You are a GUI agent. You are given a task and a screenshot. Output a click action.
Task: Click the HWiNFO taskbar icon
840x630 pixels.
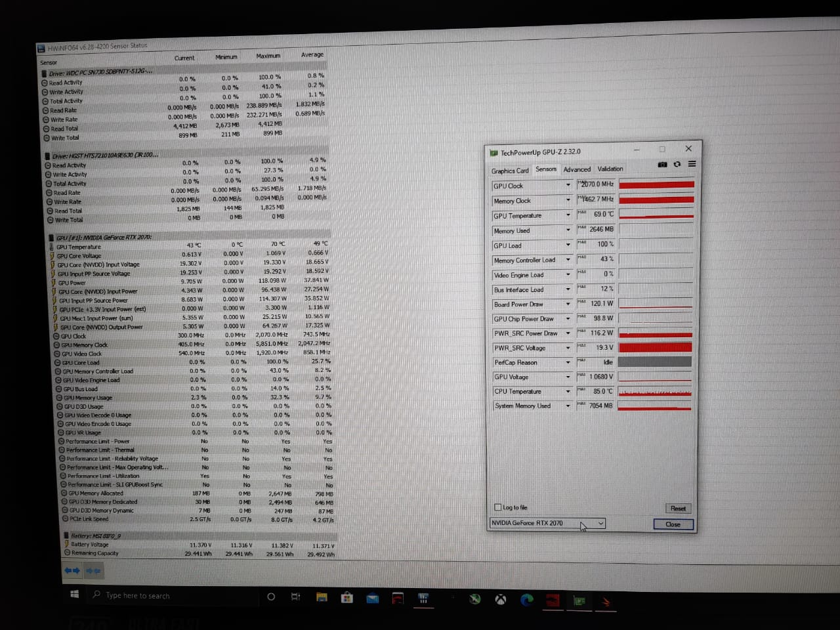[423, 598]
